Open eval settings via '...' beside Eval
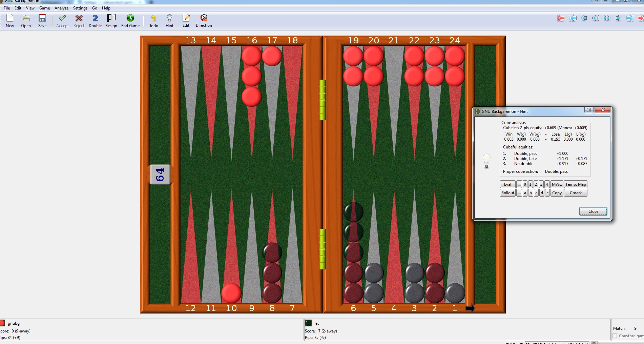This screenshot has width=644, height=344. click(519, 184)
